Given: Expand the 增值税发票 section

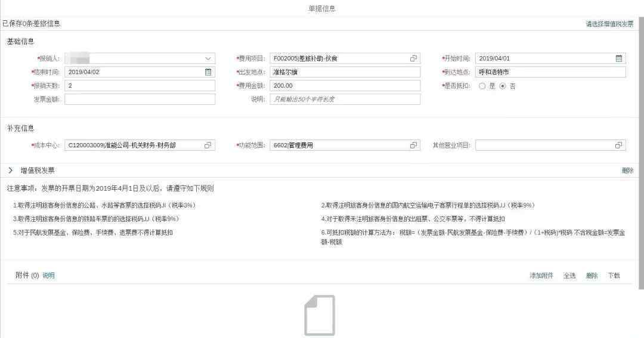Looking at the screenshot, I should pos(11,170).
